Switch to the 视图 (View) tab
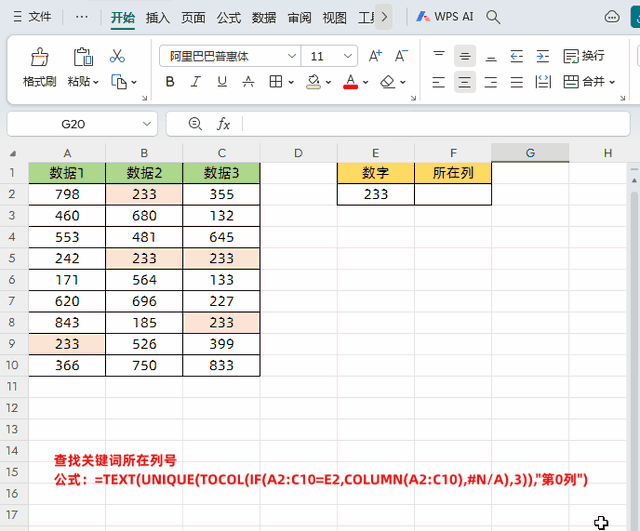 coord(334,18)
